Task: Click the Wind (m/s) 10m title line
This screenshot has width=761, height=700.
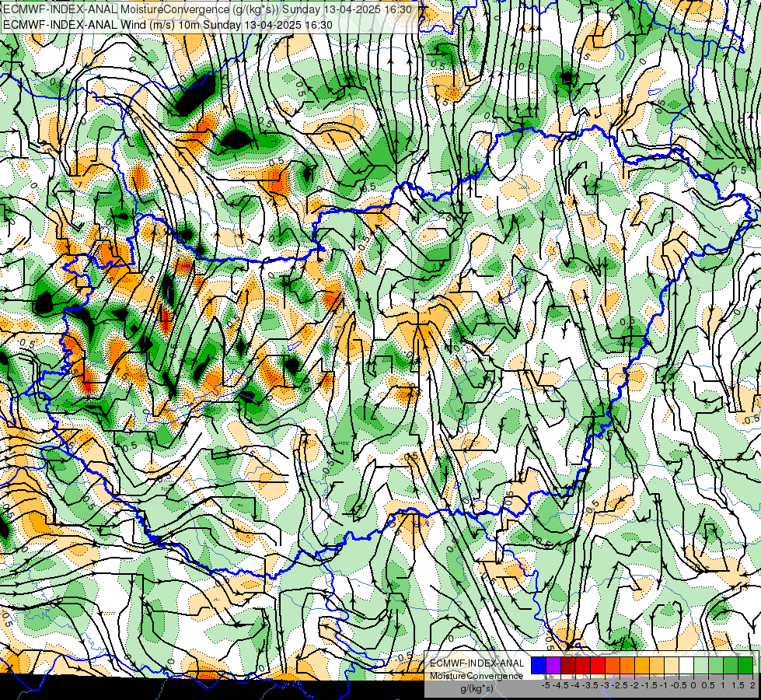Action: [168, 25]
